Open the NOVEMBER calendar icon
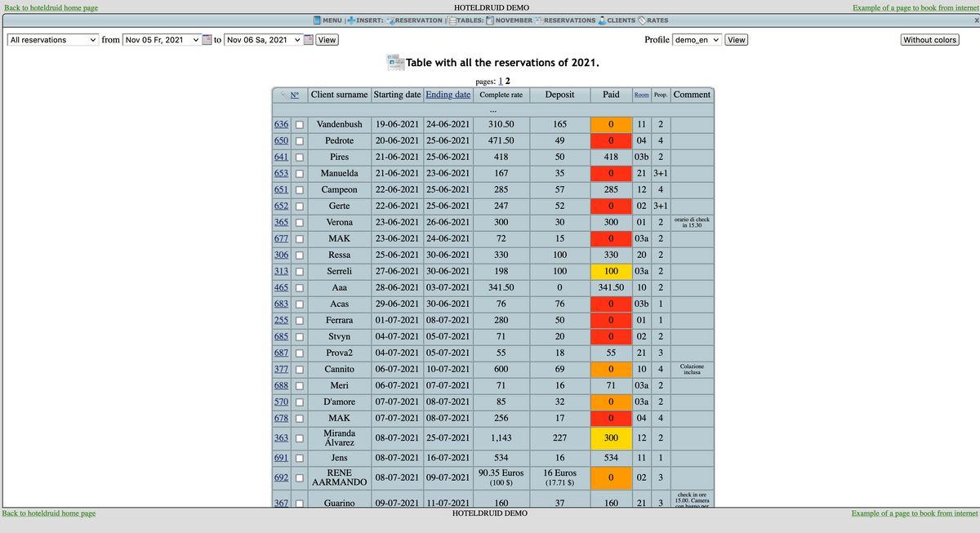The width and height of the screenshot is (980, 533). [490, 20]
